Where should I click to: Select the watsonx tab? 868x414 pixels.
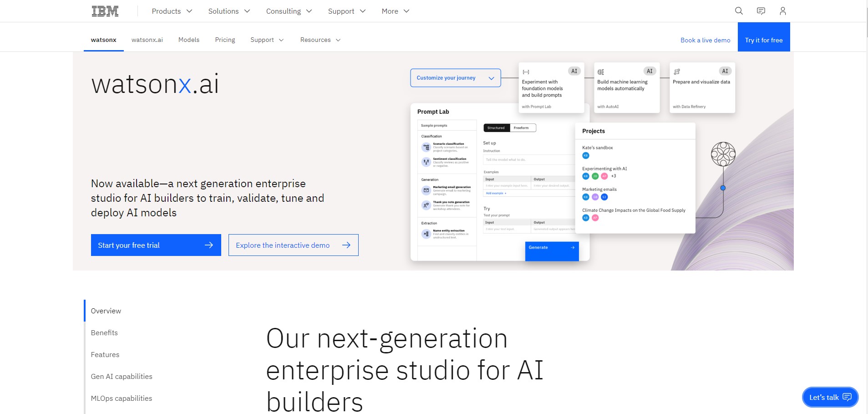(x=104, y=40)
